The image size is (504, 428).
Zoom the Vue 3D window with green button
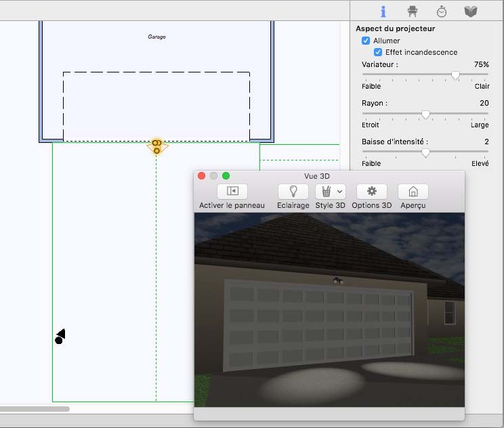[226, 175]
